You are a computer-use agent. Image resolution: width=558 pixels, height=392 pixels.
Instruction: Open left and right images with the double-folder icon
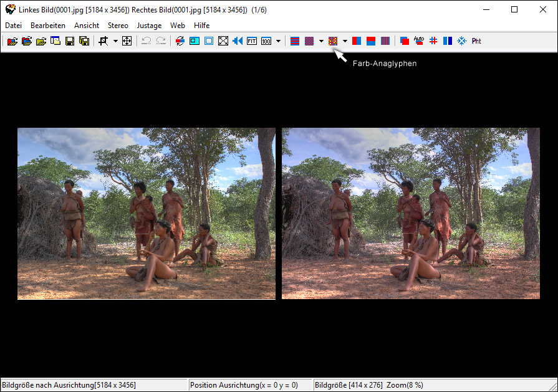(27, 41)
